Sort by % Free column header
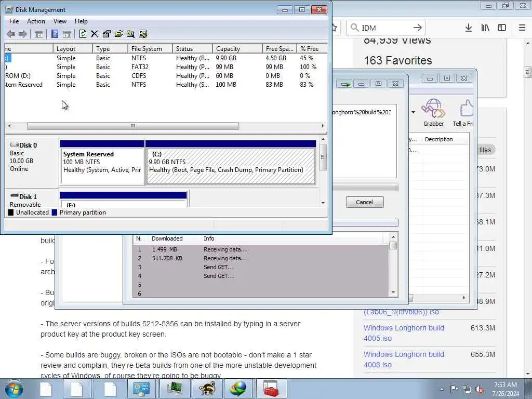Image resolution: width=532 pixels, height=399 pixels. click(312, 48)
